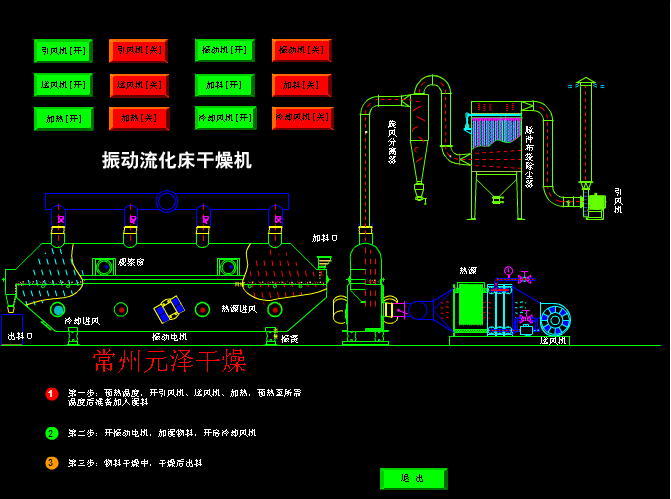
Task: Switch off the blower 送风机[关]
Action: 139,85
